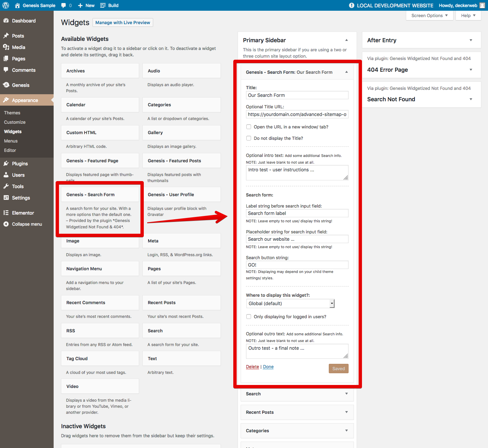Image resolution: width=488 pixels, height=448 pixels.
Task: Open the Editor submenu item
Action: tap(10, 150)
